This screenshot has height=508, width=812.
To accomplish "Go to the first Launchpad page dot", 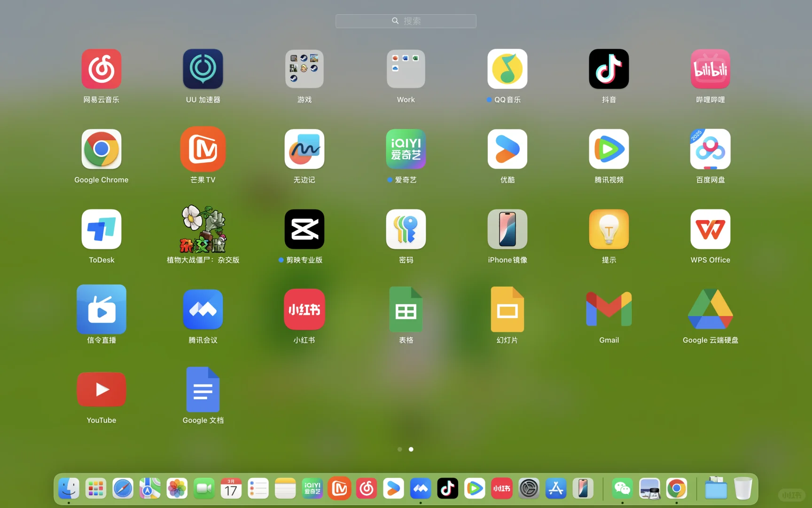I will [400, 449].
